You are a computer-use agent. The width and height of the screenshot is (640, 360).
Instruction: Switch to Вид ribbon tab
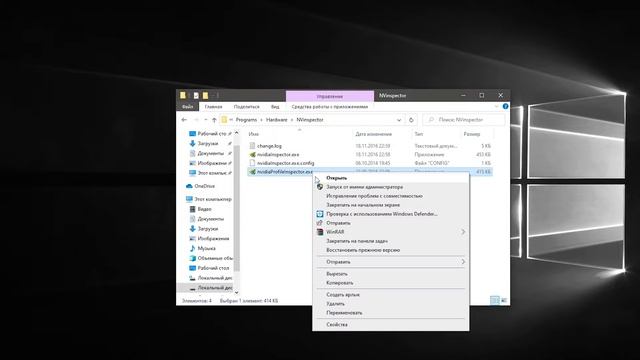click(275, 107)
